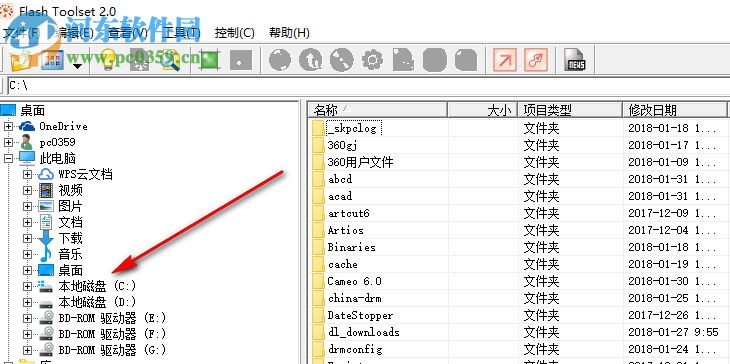Select the 360用户文件 folder row
The width and height of the screenshot is (730, 364).
pos(519,162)
